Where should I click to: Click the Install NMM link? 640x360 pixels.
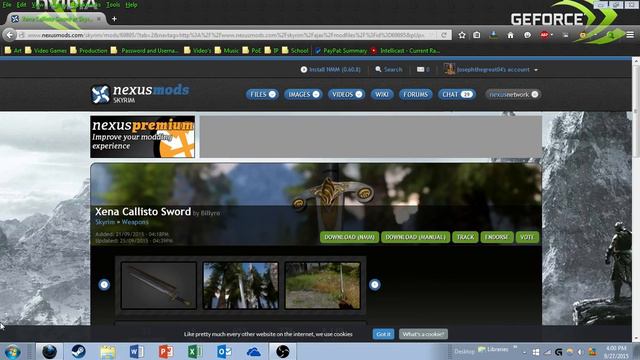coord(331,69)
